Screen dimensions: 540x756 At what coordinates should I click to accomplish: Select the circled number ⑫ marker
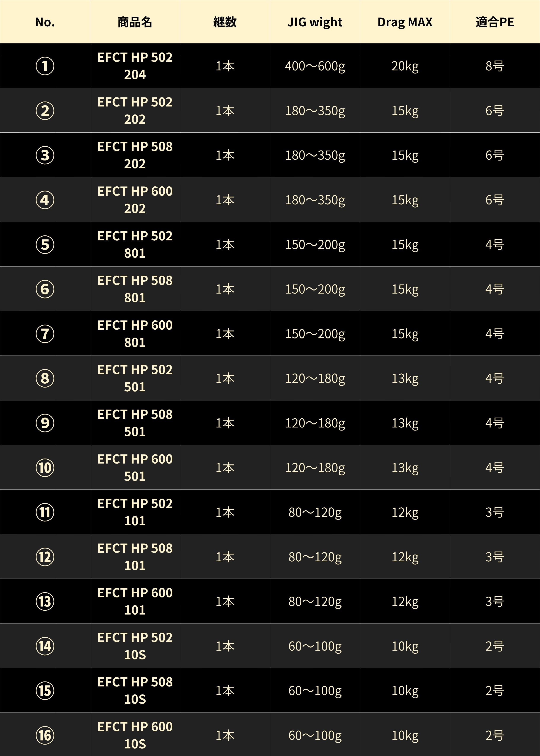(x=45, y=557)
